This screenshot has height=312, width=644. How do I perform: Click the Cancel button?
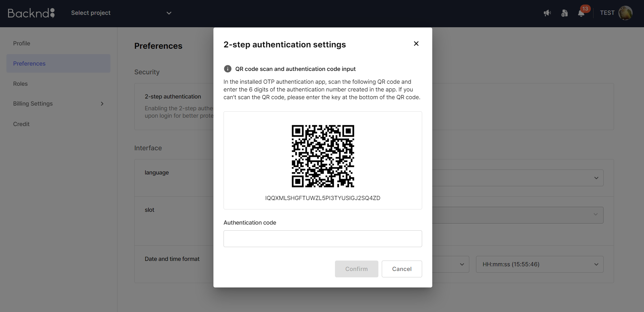pyautogui.click(x=402, y=269)
